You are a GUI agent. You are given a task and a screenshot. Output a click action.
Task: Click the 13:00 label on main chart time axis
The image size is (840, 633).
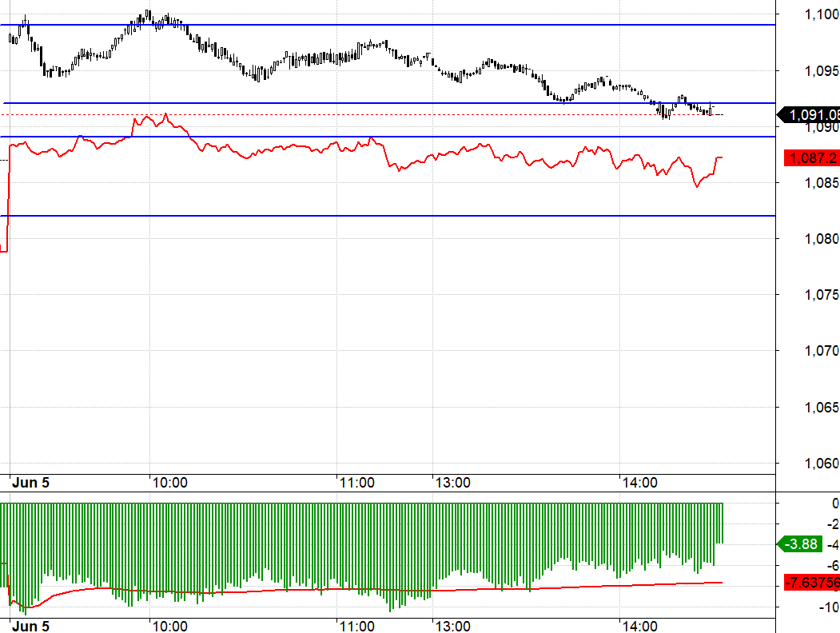point(453,483)
